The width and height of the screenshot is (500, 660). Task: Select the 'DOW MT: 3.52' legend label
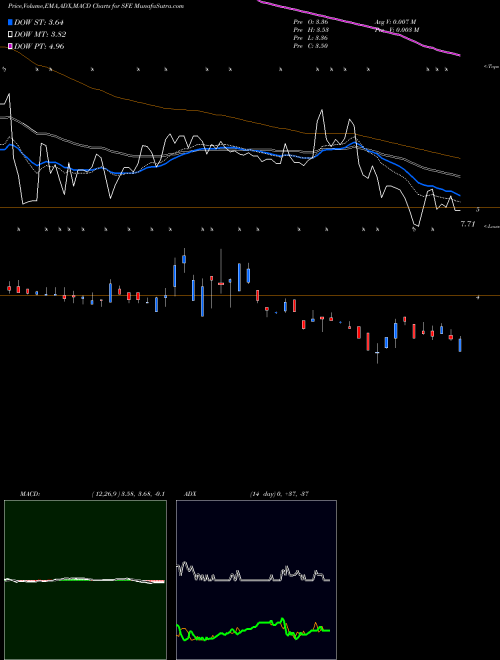pos(40,35)
